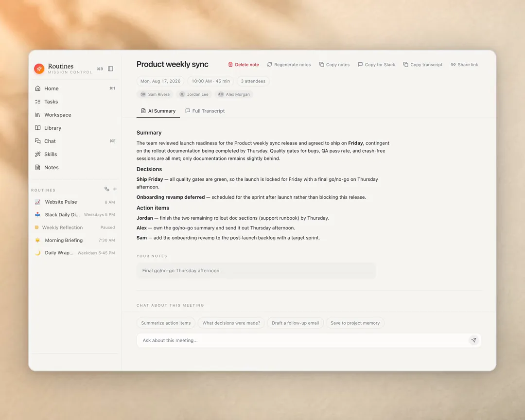
Task: Click the Action items heading
Action: [x=153, y=208]
